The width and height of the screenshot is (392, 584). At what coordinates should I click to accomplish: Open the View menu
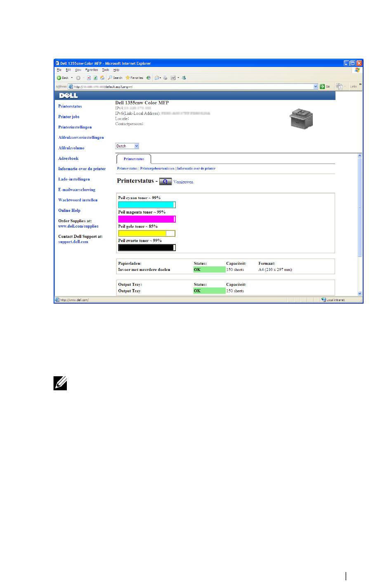78,70
